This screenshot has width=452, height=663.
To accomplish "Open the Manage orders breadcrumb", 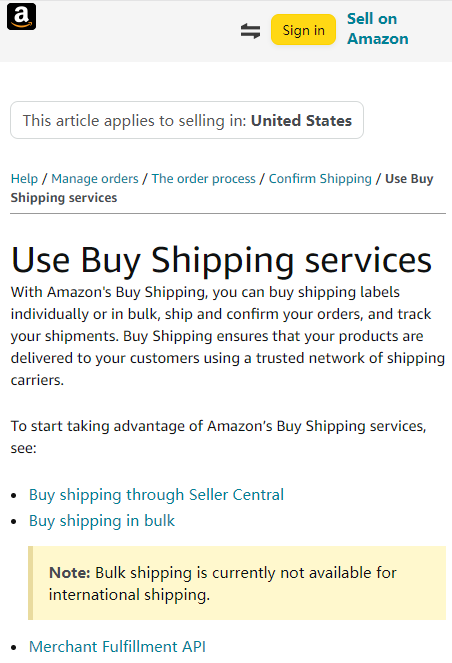I will click(95, 178).
